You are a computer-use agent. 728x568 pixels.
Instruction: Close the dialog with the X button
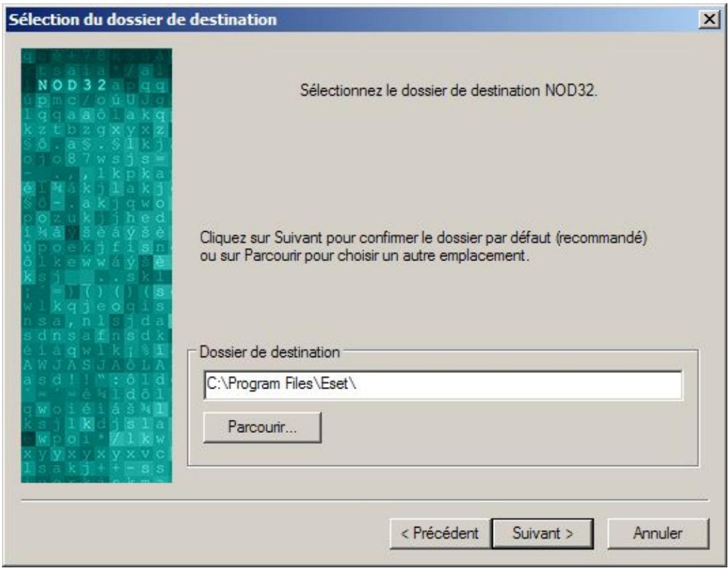[x=710, y=19]
